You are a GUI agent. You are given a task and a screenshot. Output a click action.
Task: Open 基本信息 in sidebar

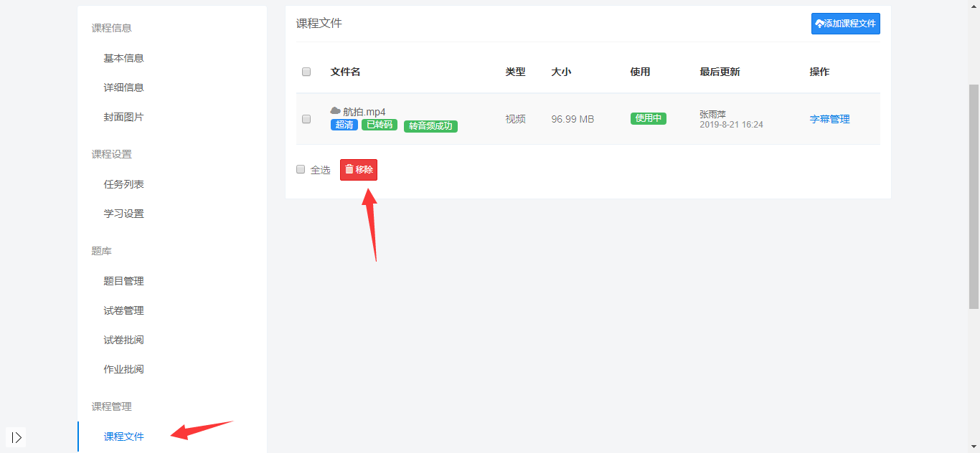[x=123, y=58]
